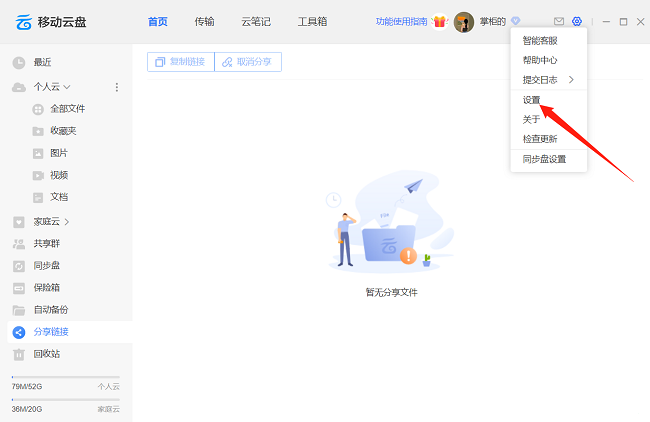Click the 复制链接 copy link button

coord(180,62)
